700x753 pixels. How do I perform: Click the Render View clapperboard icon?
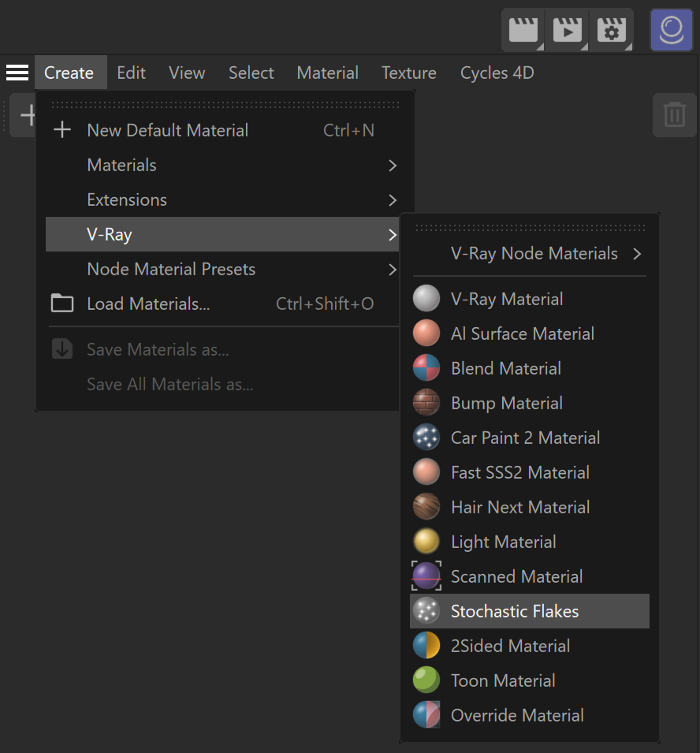tap(523, 30)
